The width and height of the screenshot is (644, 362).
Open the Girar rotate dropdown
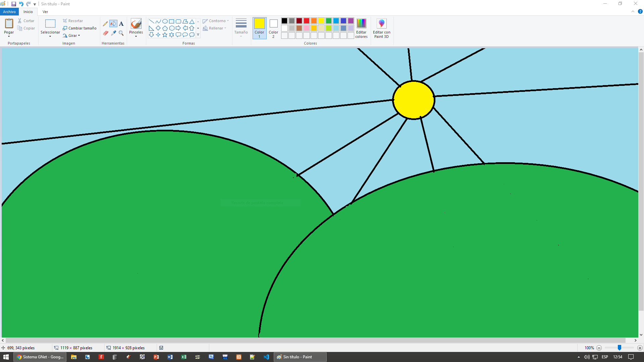[72, 36]
